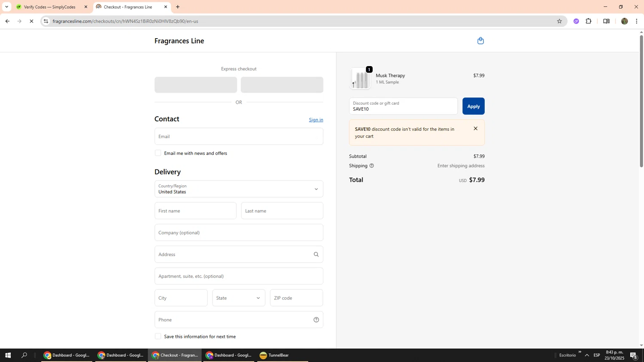This screenshot has width=644, height=362.
Task: Check Email me with news and offers
Action: (158, 153)
